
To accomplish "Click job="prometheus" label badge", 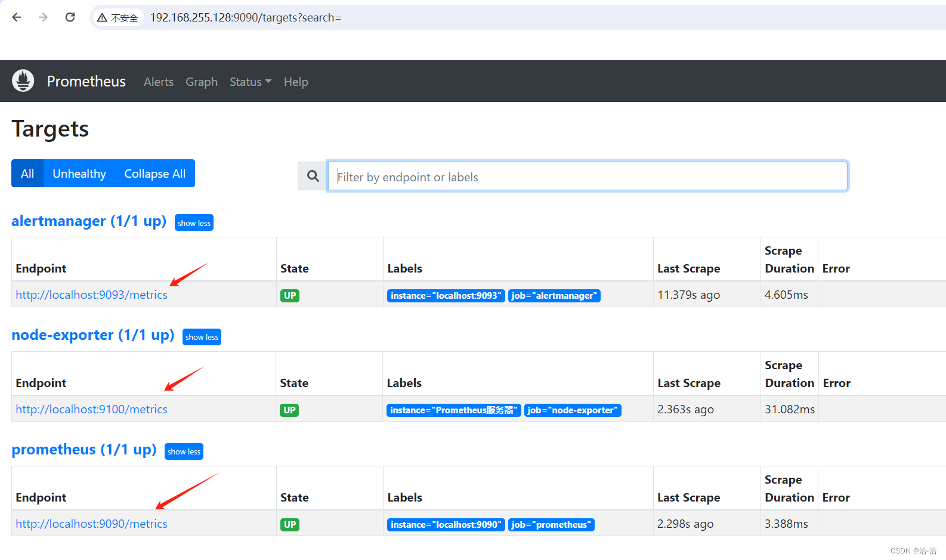I will (x=551, y=525).
